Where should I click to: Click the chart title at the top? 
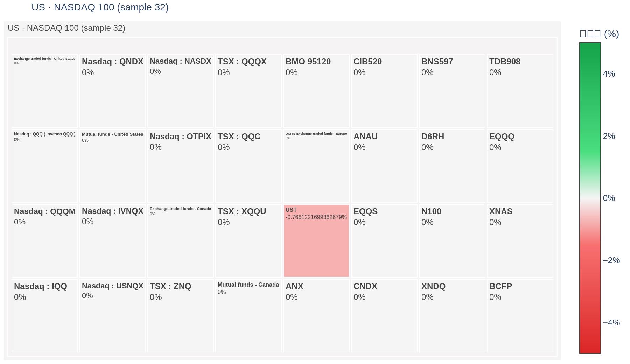tap(100, 7)
